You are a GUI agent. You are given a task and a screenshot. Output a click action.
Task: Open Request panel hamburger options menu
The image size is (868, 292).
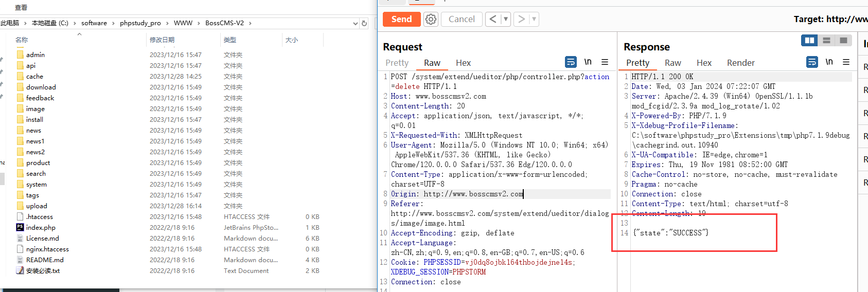pyautogui.click(x=605, y=62)
